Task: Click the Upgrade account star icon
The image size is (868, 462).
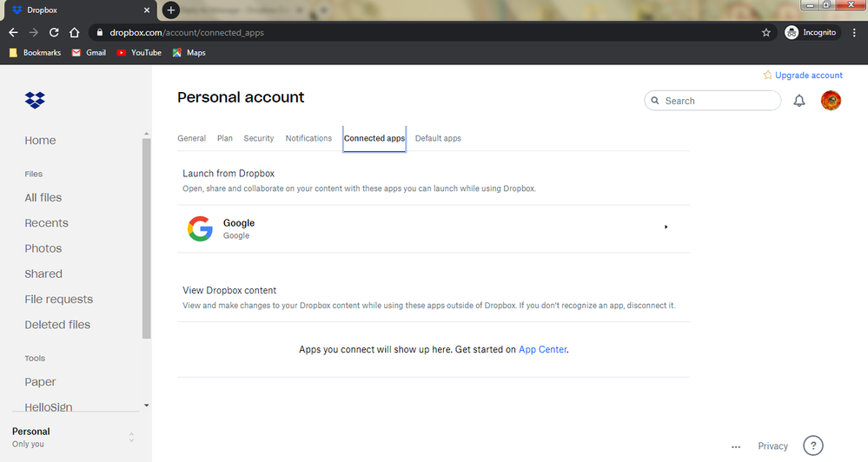Action: (767, 75)
